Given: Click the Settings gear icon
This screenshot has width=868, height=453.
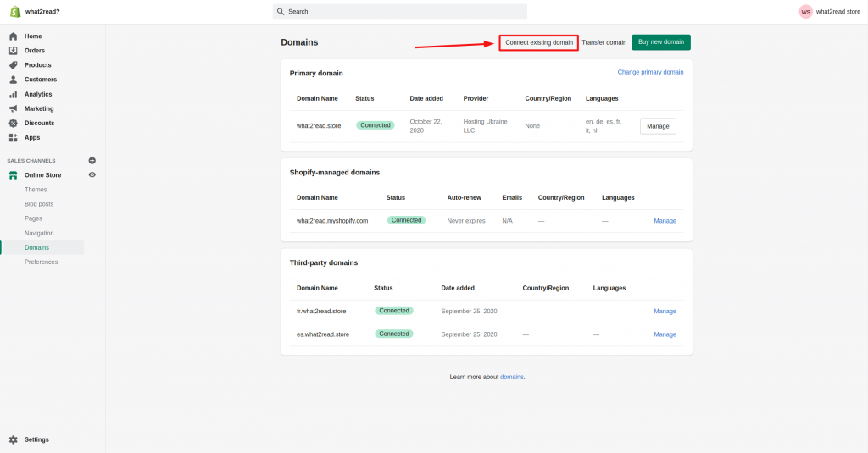Looking at the screenshot, I should (x=14, y=439).
